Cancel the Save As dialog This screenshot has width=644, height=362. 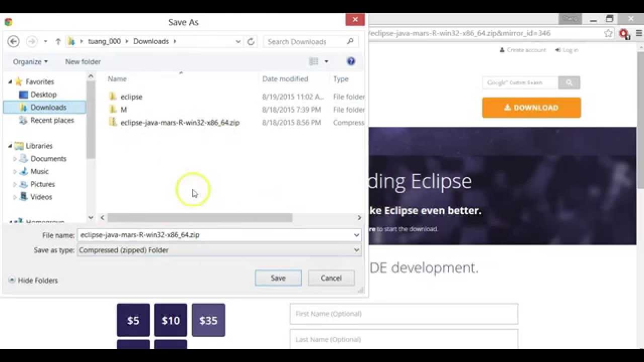coord(331,278)
